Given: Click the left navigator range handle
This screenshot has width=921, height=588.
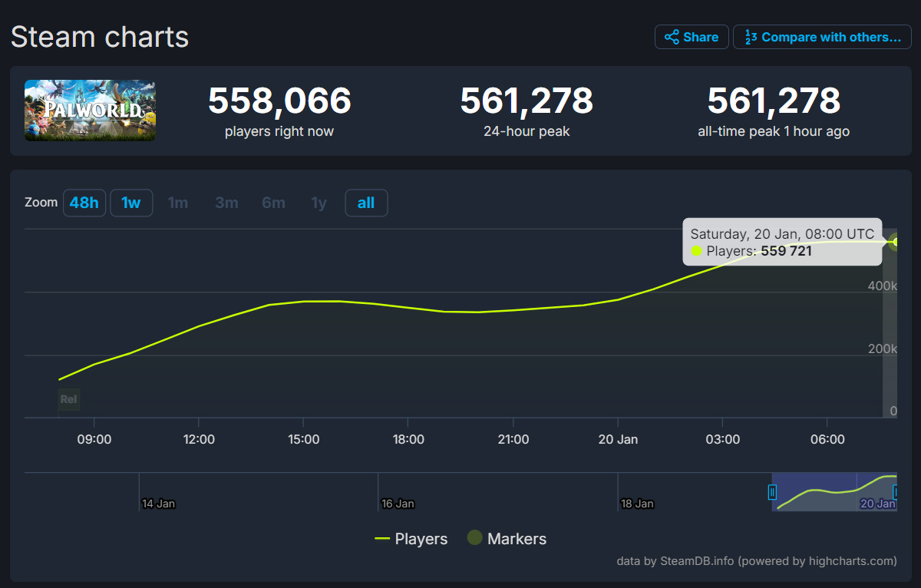Looking at the screenshot, I should tap(773, 492).
